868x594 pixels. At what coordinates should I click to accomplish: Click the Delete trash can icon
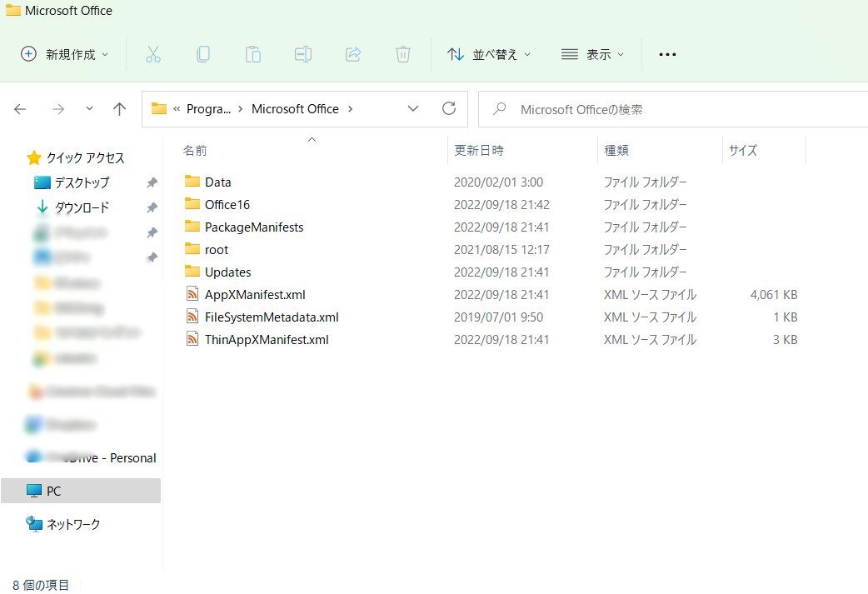[403, 54]
